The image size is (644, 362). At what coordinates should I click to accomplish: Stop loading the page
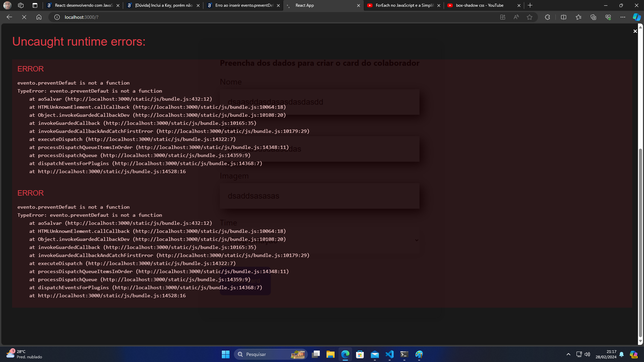tap(24, 17)
